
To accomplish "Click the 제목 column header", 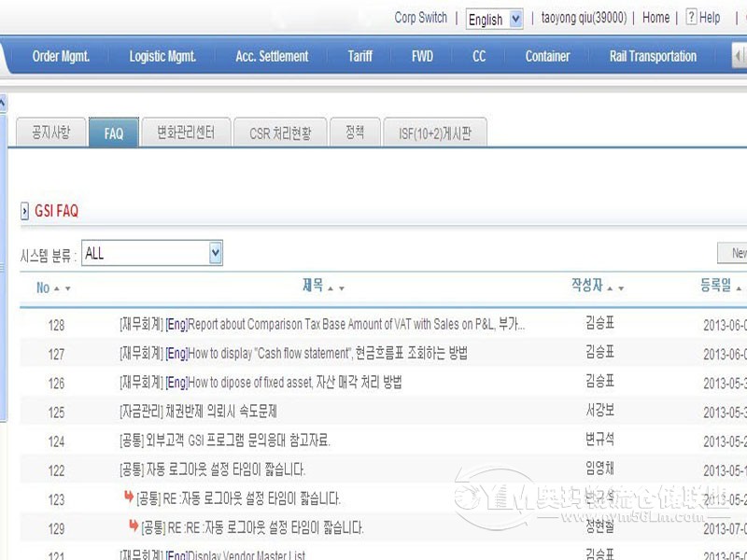I will (313, 286).
